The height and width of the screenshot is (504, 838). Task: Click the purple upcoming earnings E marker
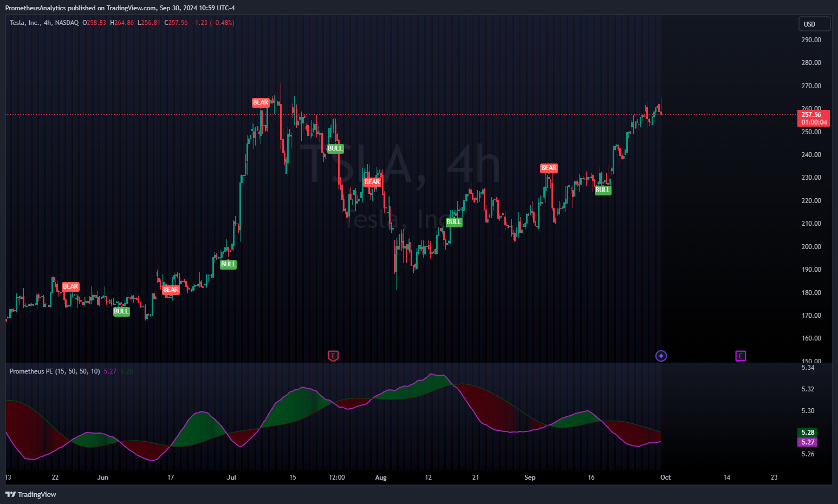coord(740,356)
